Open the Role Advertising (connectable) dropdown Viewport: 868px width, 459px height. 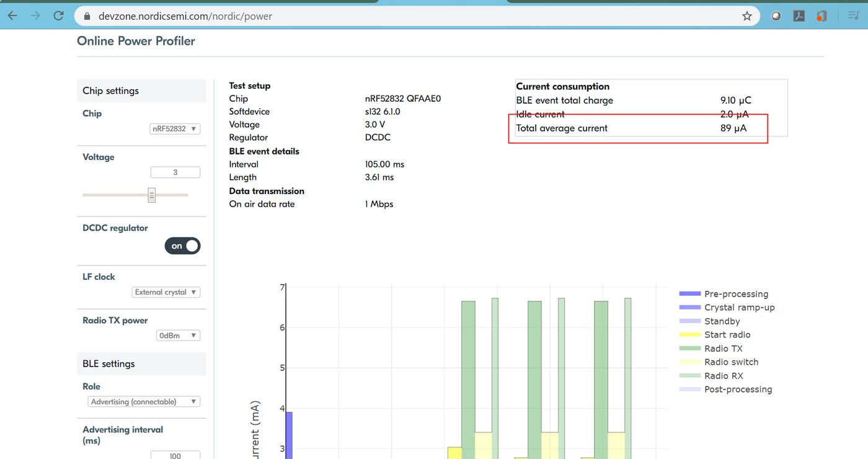144,402
